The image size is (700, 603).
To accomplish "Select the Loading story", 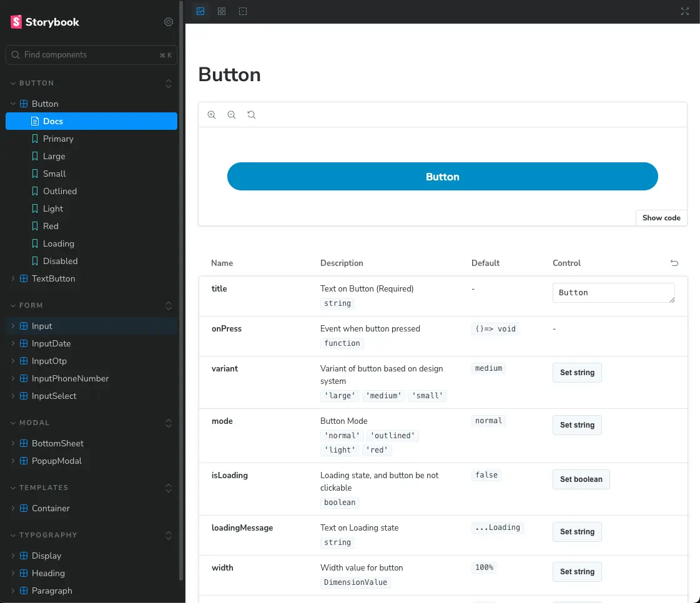I will point(59,243).
